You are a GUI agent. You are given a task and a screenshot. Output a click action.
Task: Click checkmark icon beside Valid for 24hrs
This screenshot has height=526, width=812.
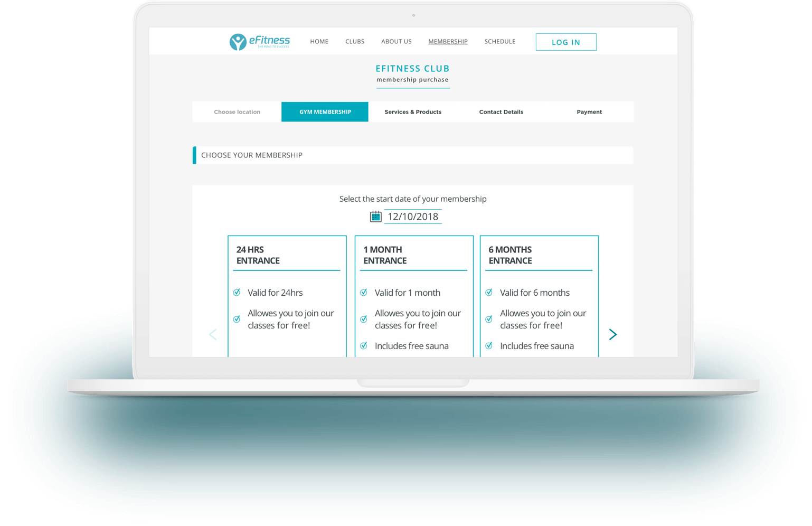(237, 293)
